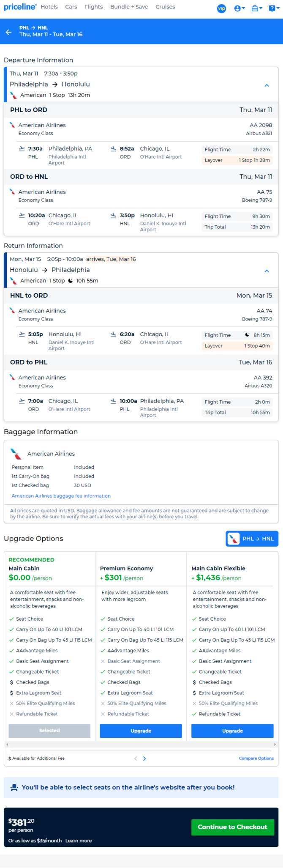This screenshot has width=283, height=868.
Task: Collapse the return flight details chevron
Action: pos(267,271)
